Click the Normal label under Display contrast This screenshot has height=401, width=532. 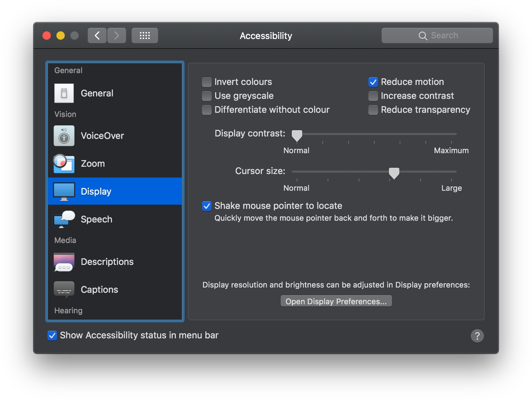tap(296, 150)
